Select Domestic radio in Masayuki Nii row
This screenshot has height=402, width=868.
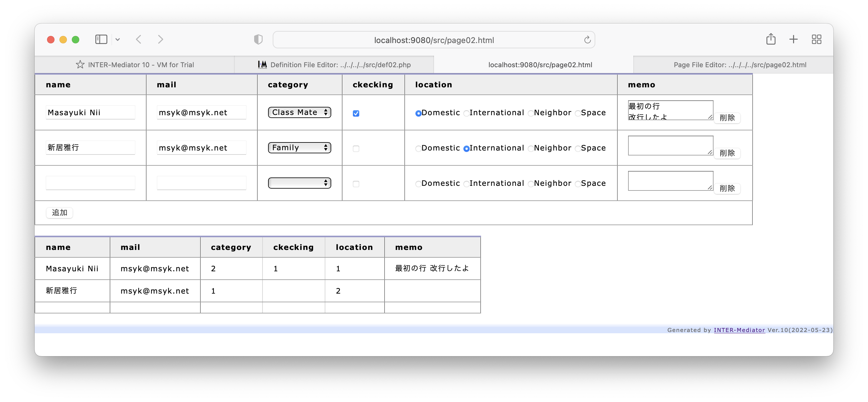point(418,113)
